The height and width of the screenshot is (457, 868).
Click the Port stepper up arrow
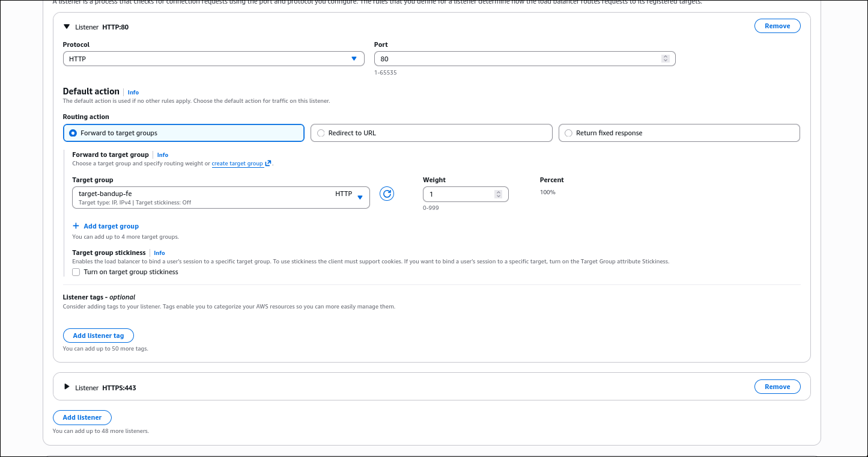[x=665, y=56]
